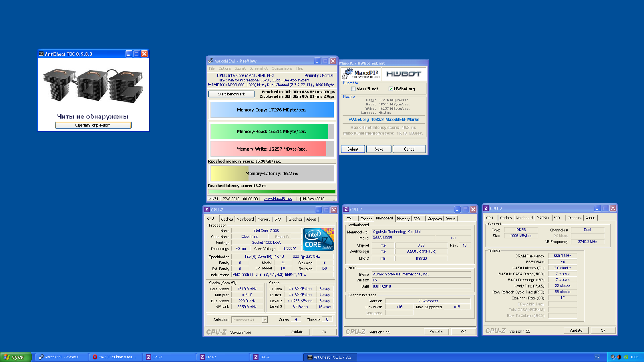Click Submit in the HWbot Submit dialog
Image resolution: width=644 pixels, height=362 pixels.
click(353, 149)
